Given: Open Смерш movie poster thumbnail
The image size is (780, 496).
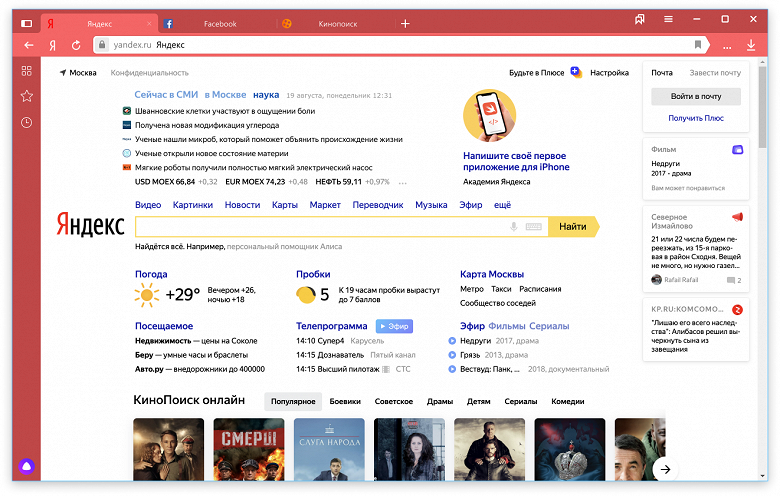Looking at the screenshot, I should [249, 449].
